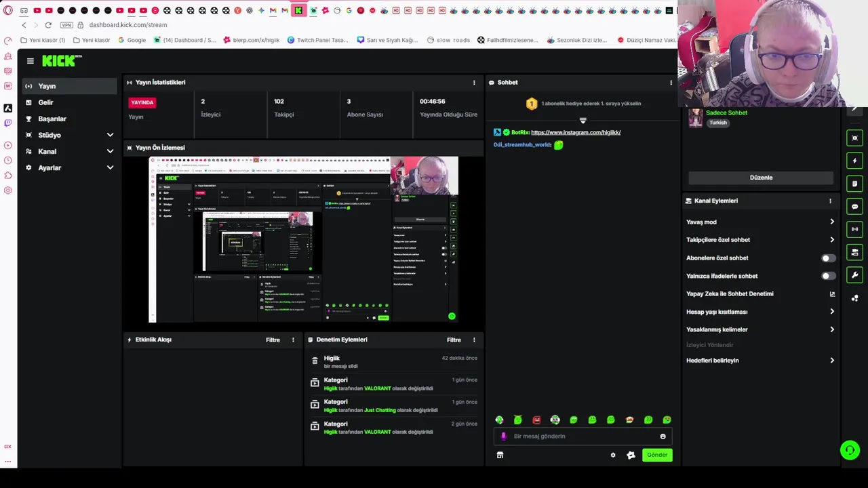The width and height of the screenshot is (868, 488).
Task: Select Yayın in the sidebar
Action: click(x=68, y=86)
